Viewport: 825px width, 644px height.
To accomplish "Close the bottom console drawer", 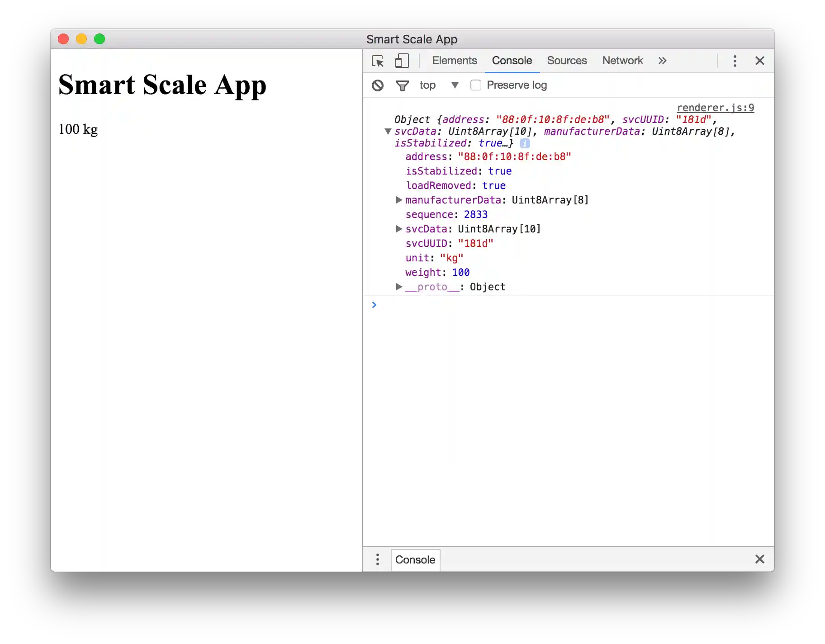I will point(759,559).
